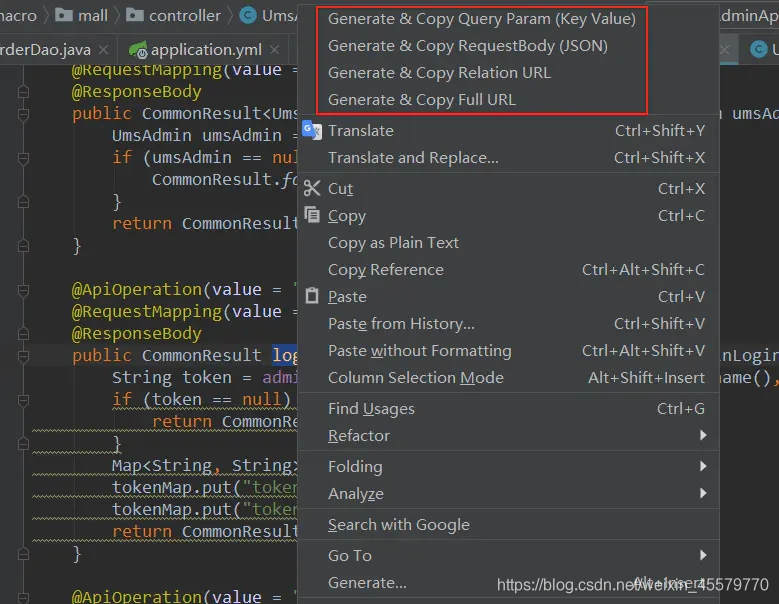
Task: Open the Analyze submenu
Action: pos(509,493)
